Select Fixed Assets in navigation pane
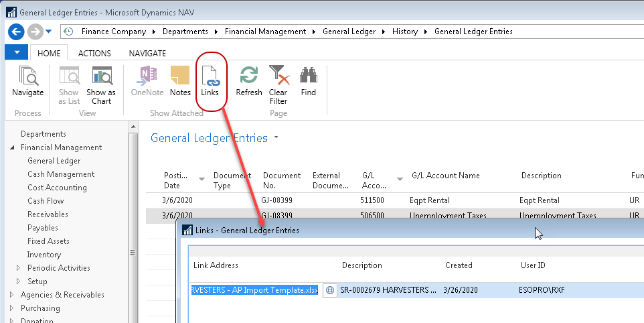This screenshot has width=644, height=323. (x=48, y=241)
